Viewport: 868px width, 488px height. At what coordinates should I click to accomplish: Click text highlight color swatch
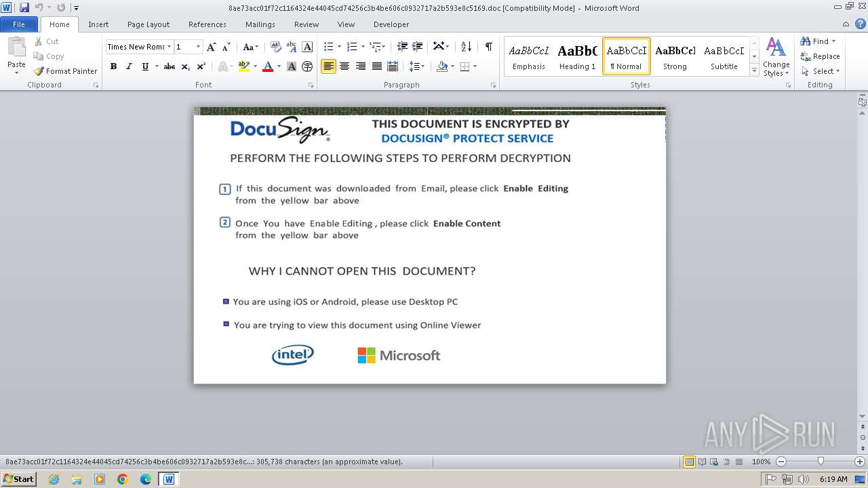[243, 66]
